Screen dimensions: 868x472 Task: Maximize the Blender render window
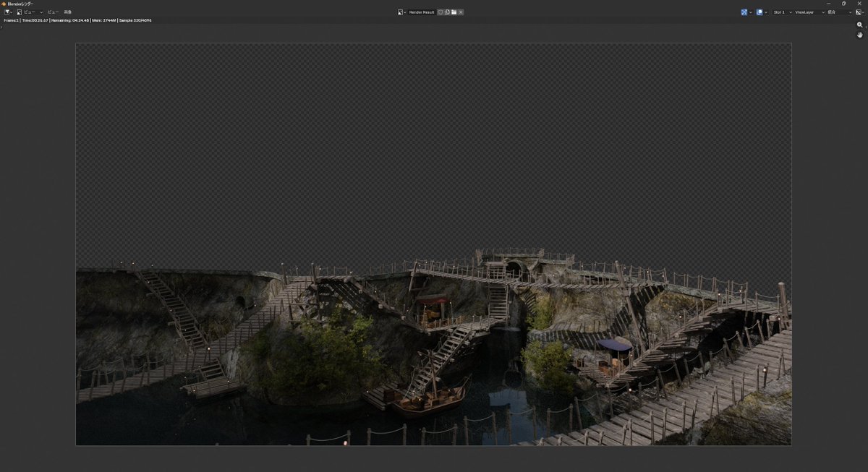click(843, 4)
